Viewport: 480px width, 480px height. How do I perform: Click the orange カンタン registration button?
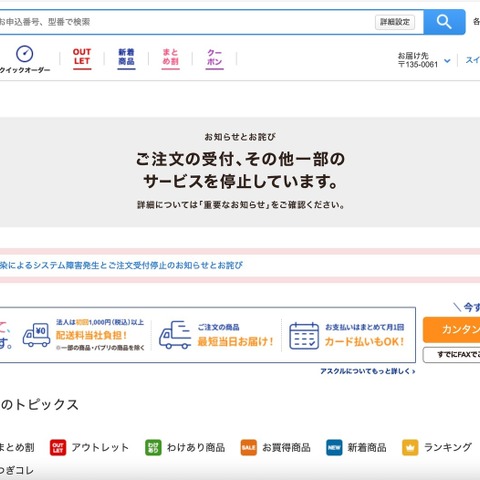pos(451,329)
